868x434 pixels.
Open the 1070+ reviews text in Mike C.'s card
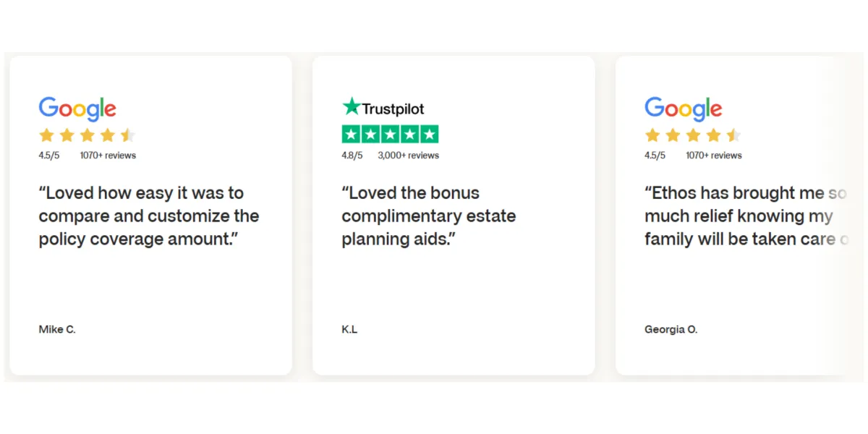[x=108, y=156]
